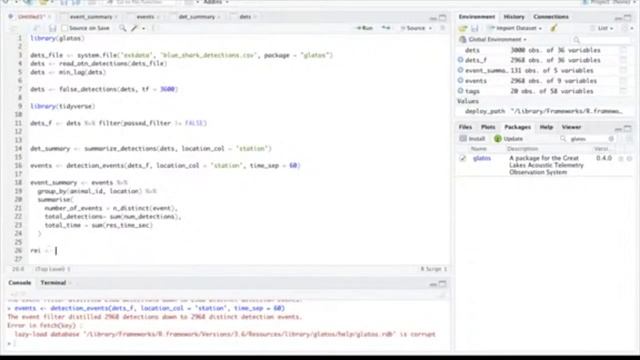This screenshot has height=360, width=640.
Task: Expand the dets_f data frame with the blue circle
Action: [x=460, y=60]
